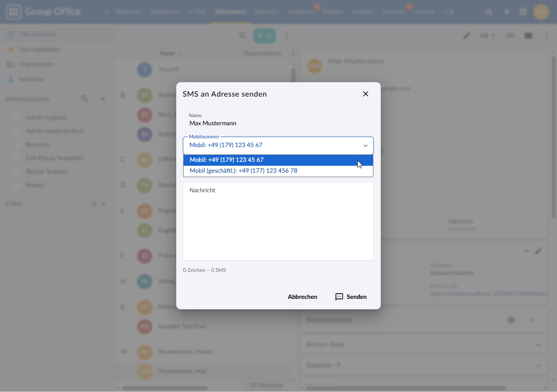Expand the Dateien section
557x392 pixels.
538,365
